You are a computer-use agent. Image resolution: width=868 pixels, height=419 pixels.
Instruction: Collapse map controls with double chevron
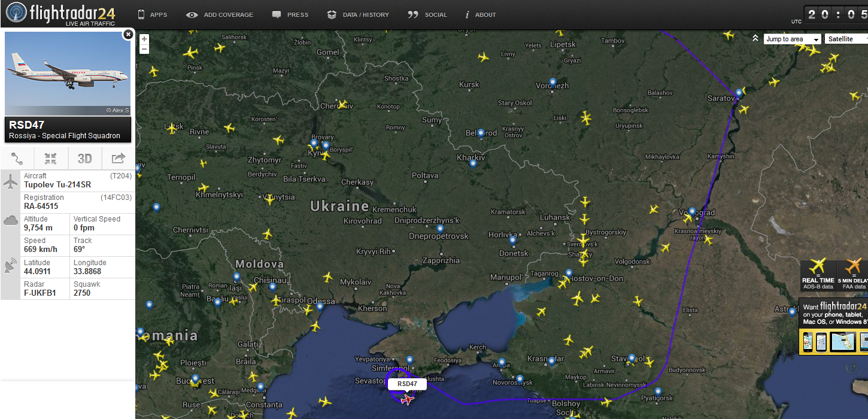pos(756,38)
